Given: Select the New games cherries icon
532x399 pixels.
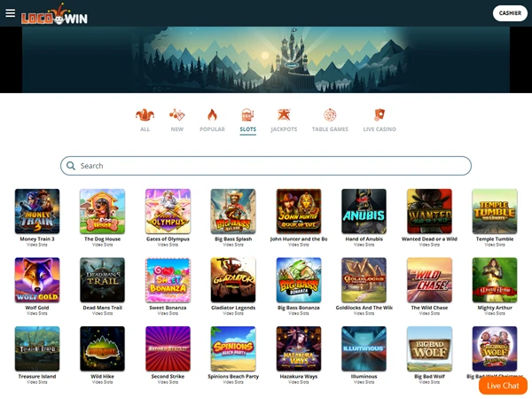Looking at the screenshot, I should coord(177,115).
